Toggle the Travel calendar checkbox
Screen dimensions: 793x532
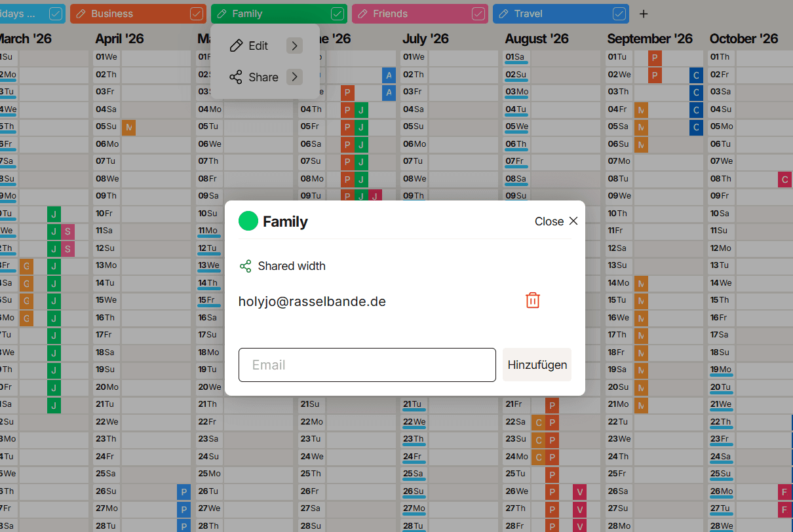tap(619, 14)
